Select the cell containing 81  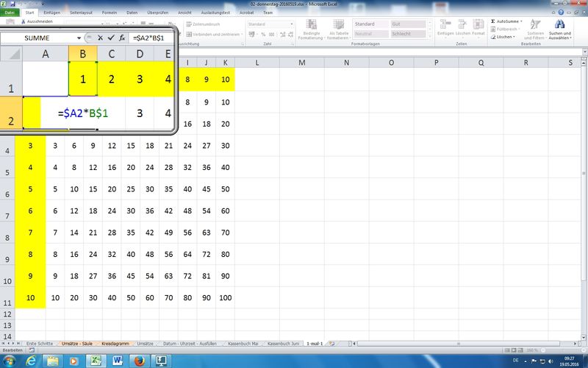click(x=207, y=276)
